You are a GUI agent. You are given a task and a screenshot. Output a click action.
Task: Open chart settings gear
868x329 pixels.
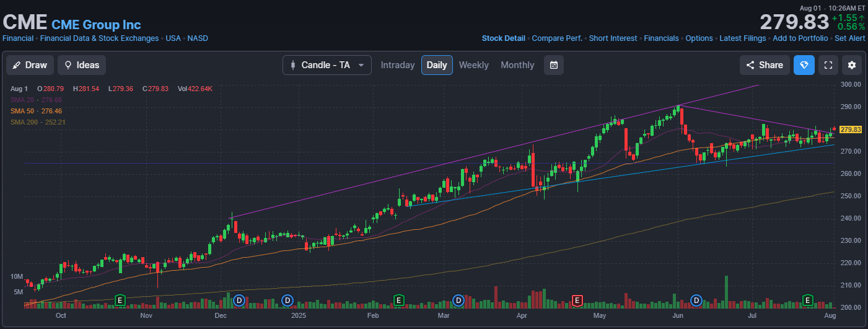click(852, 65)
